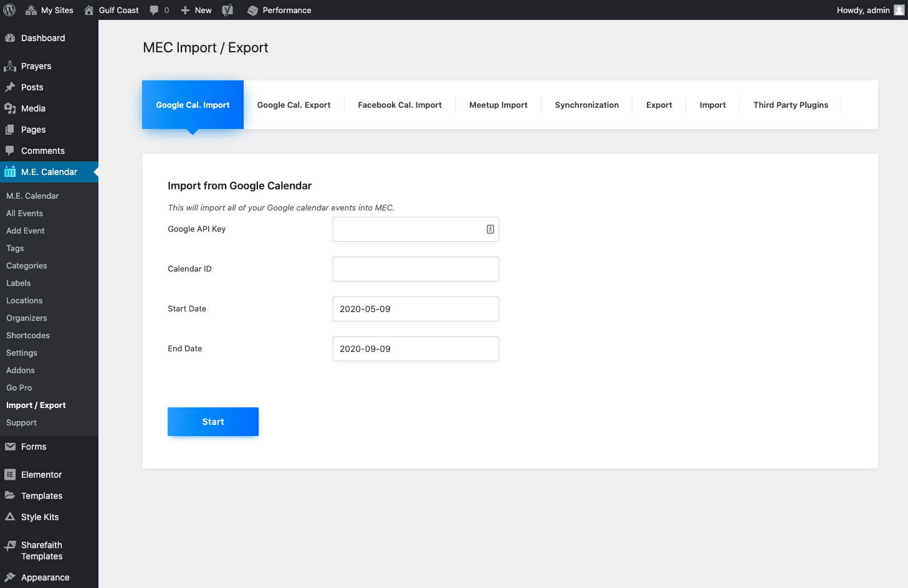Viewport: 908px width, 588px height.
Task: Open the Media menu label
Action: pos(33,108)
